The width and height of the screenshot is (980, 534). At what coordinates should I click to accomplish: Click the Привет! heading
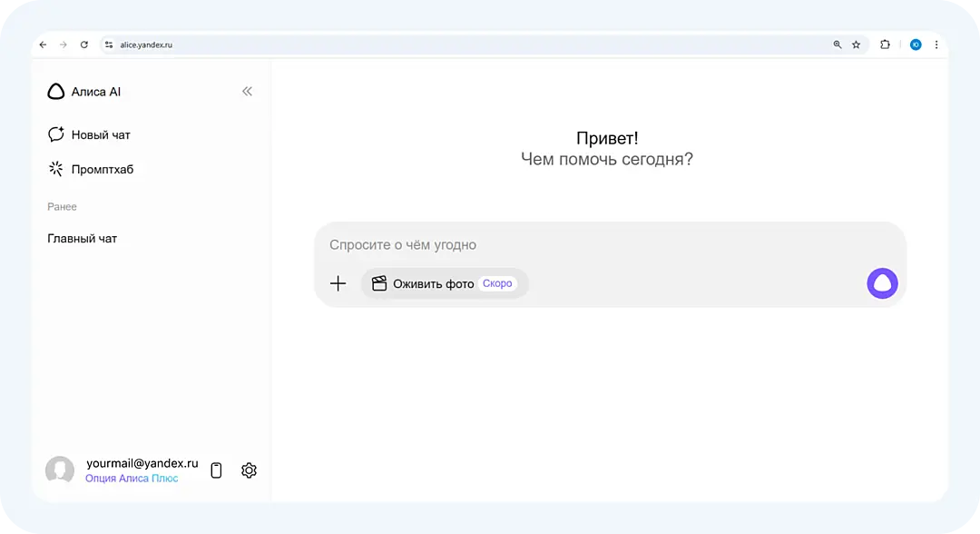click(607, 138)
